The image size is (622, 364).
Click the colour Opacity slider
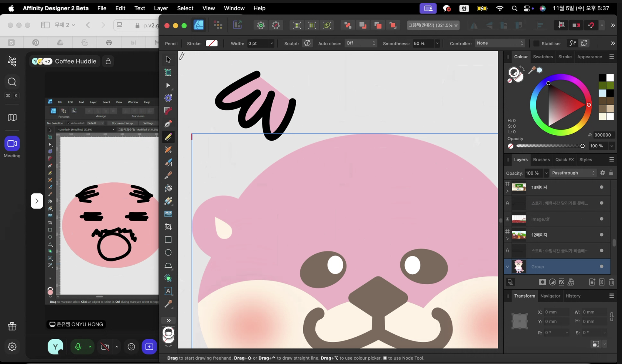point(550,146)
